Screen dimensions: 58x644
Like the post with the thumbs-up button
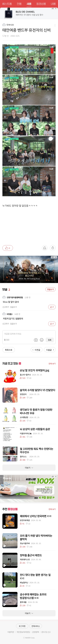[8, 248]
